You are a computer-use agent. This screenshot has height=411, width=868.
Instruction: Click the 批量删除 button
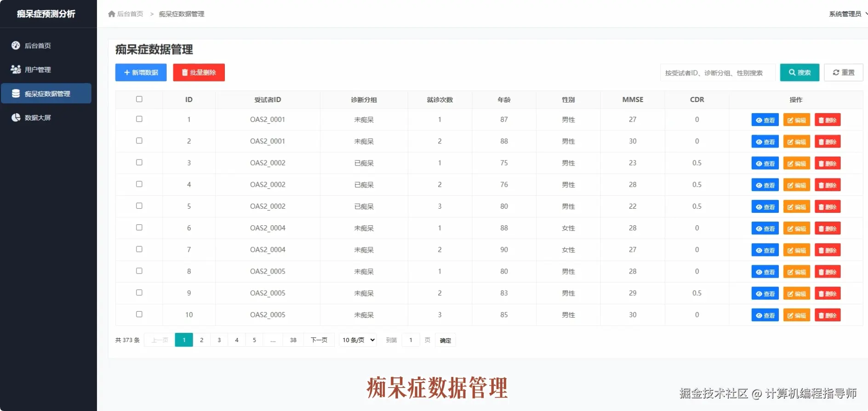(x=199, y=73)
